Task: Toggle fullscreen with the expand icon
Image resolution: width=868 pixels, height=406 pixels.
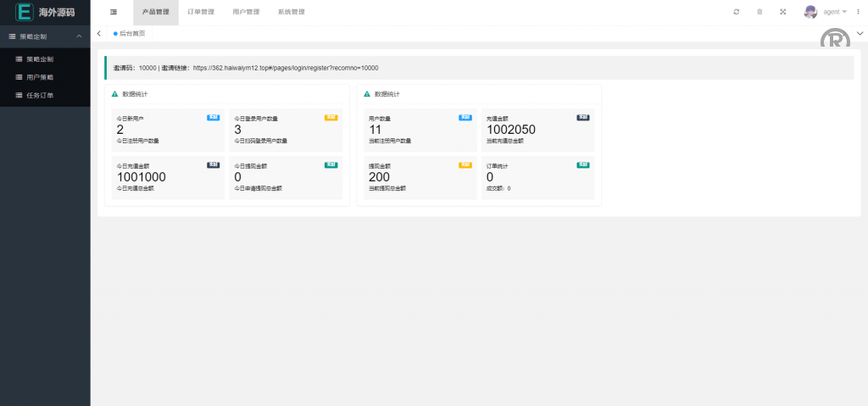Action: pos(782,12)
